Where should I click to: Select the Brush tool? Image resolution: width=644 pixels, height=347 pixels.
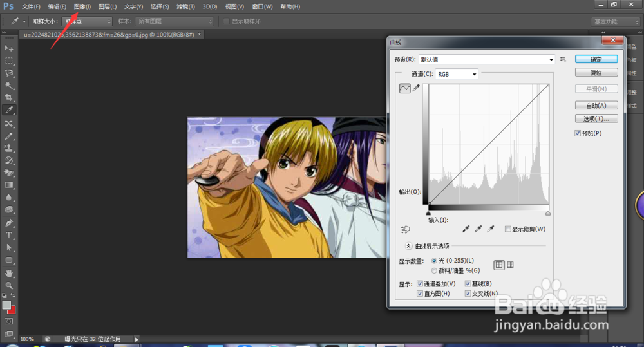8,136
